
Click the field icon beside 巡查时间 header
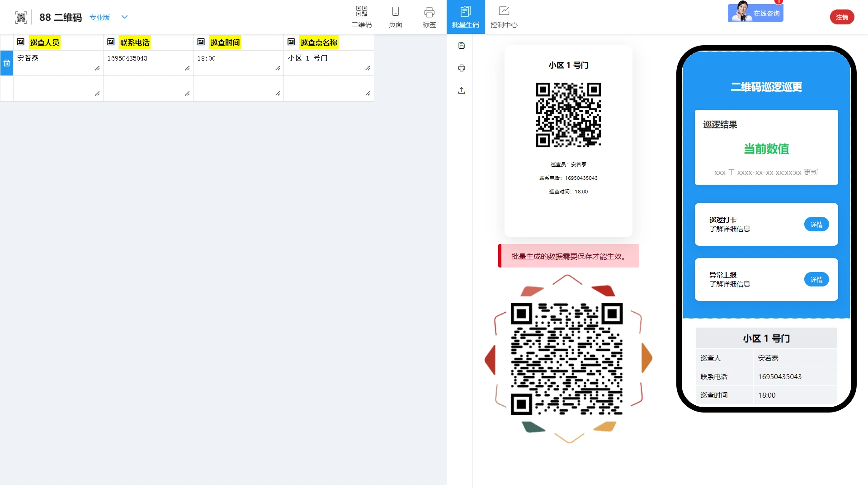[x=201, y=42]
